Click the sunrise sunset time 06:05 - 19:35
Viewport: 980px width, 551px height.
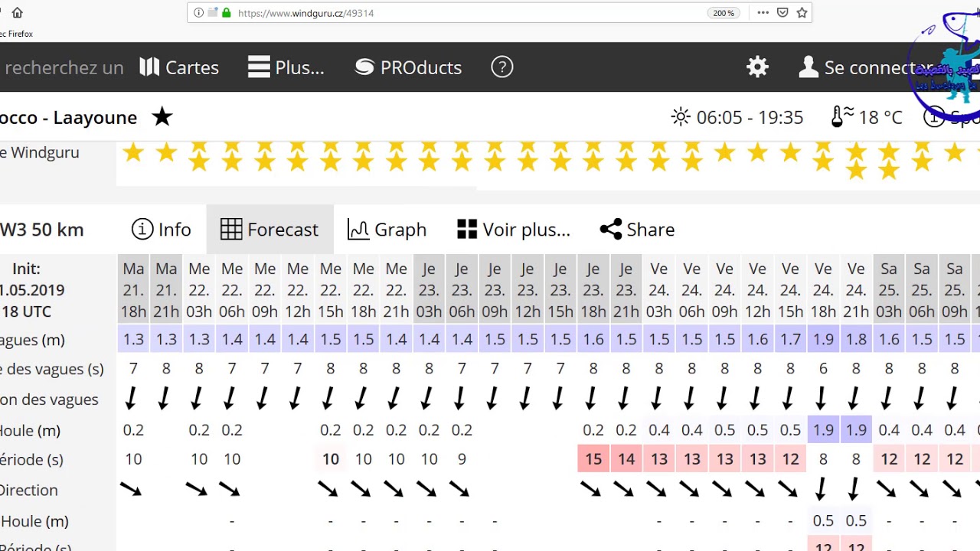[x=737, y=117]
